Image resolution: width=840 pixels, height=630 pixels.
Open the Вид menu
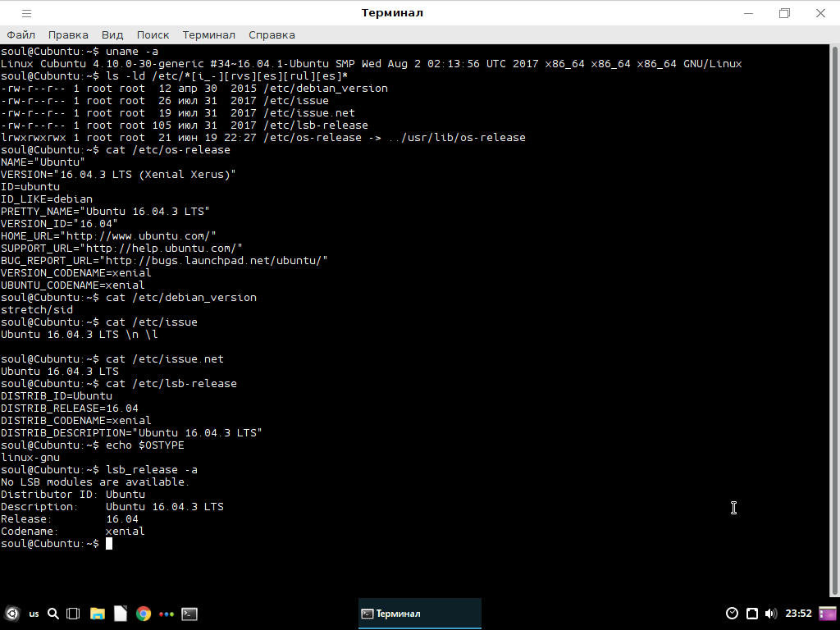point(112,34)
